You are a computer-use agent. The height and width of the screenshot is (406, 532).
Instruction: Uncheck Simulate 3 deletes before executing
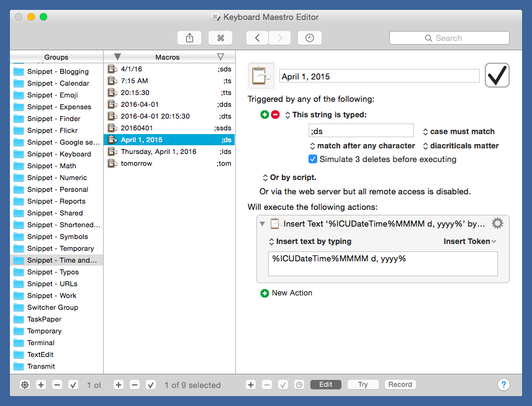click(313, 160)
